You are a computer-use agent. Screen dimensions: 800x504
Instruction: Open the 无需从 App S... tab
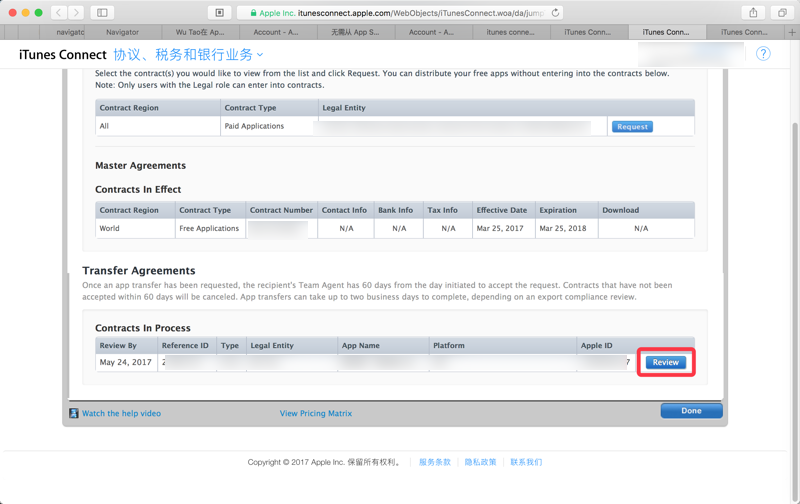click(x=356, y=32)
